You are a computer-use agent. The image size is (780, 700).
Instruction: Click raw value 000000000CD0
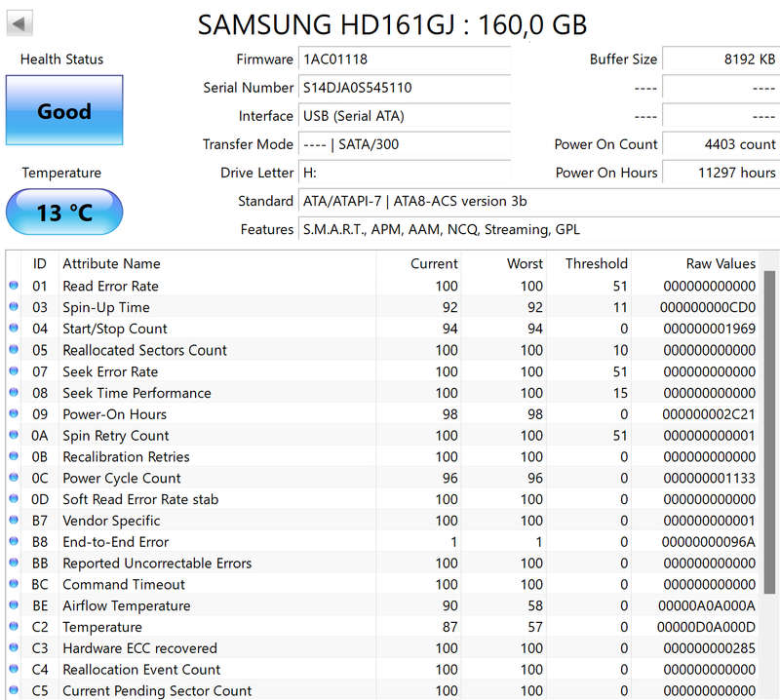pyautogui.click(x=708, y=307)
